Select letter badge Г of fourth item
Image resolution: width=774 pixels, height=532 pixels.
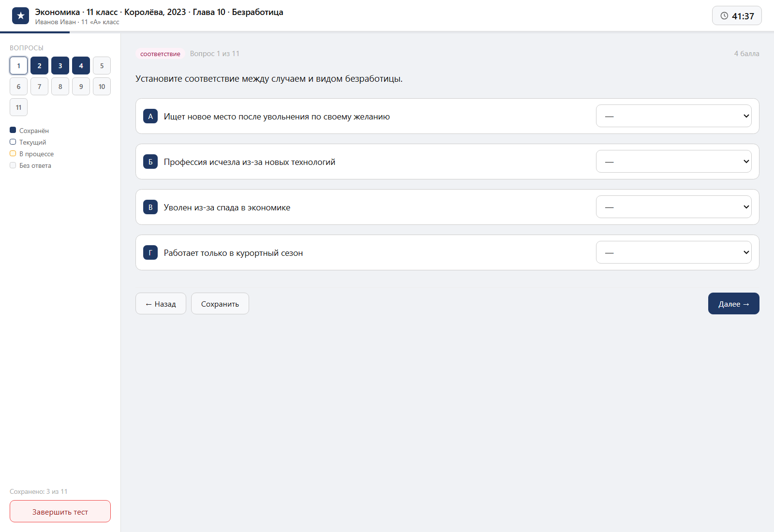click(150, 252)
